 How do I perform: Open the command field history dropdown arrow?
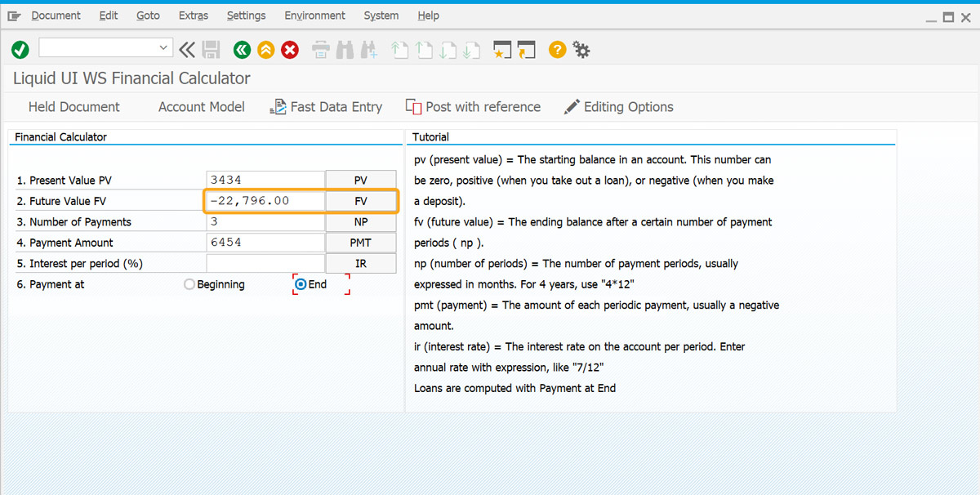point(163,48)
